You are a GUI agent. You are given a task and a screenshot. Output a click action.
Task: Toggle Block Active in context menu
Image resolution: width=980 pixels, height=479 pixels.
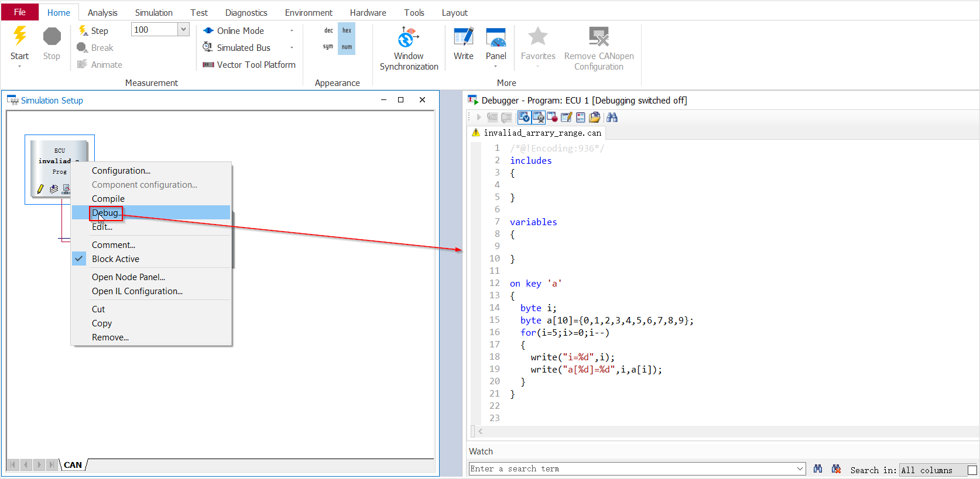click(115, 259)
